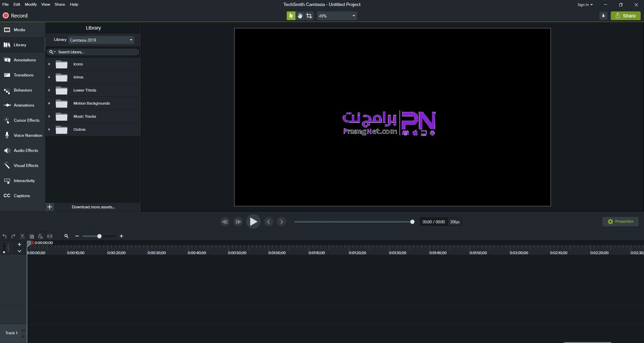Expand the Intros folder arrow

click(x=49, y=77)
